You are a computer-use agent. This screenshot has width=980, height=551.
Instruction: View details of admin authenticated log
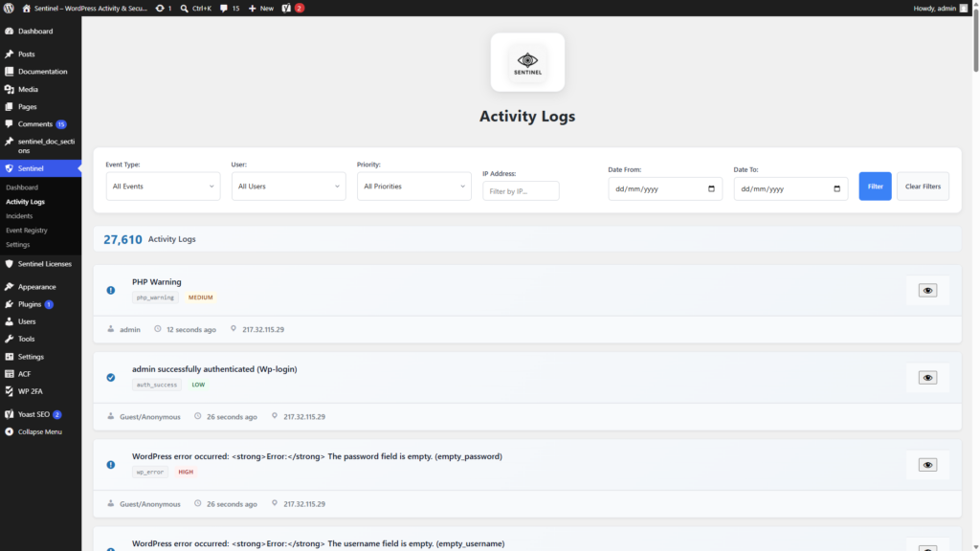click(927, 378)
